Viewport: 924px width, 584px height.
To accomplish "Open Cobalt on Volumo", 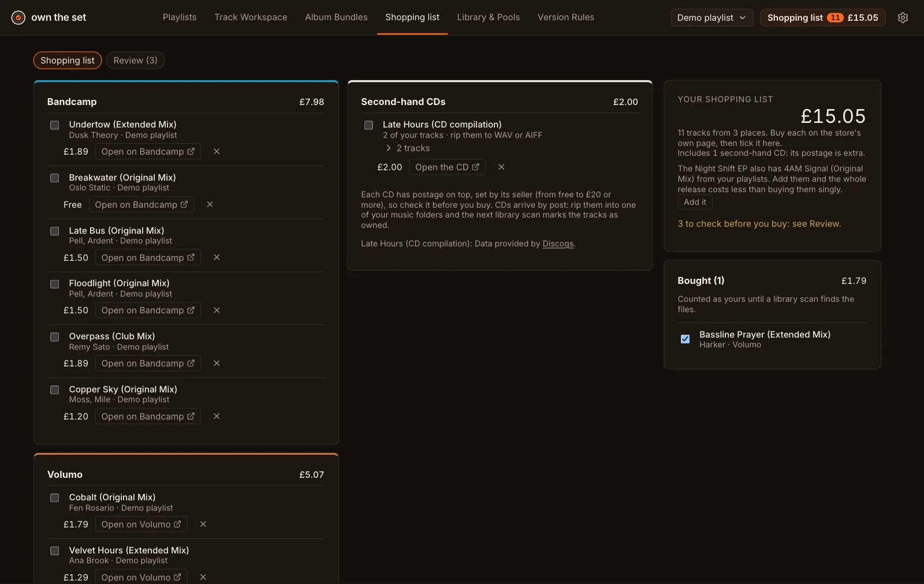I will pyautogui.click(x=141, y=525).
